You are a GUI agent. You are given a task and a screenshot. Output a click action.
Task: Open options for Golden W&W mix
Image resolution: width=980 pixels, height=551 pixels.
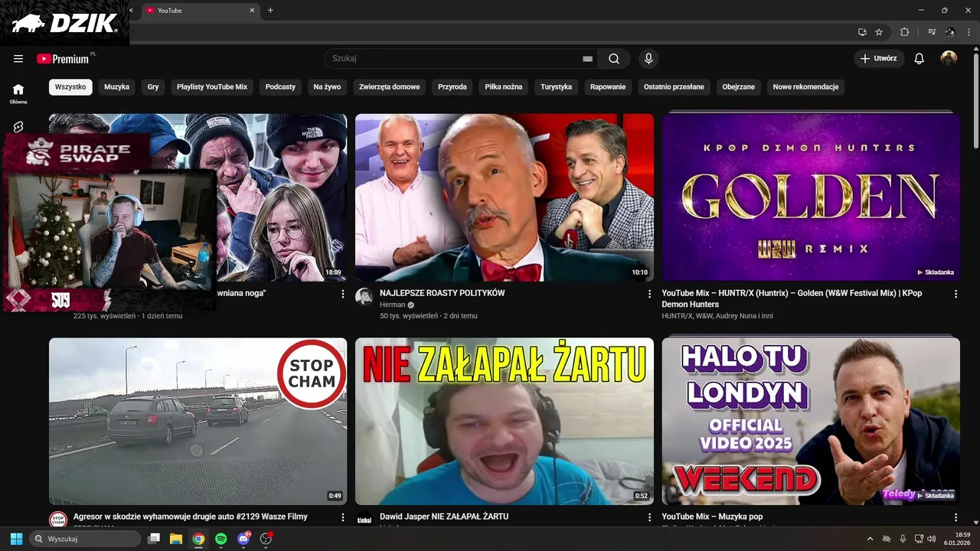(x=955, y=294)
